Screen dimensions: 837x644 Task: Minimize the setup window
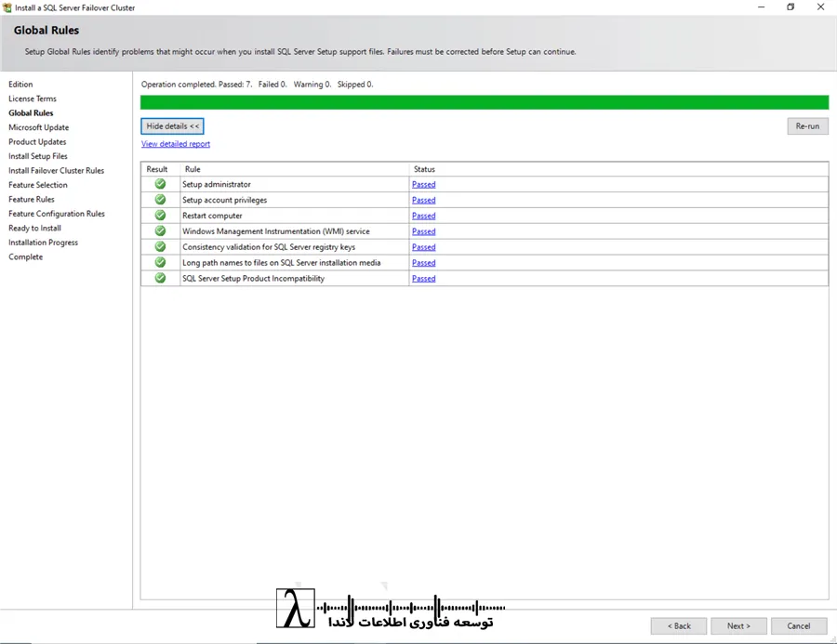click(761, 7)
